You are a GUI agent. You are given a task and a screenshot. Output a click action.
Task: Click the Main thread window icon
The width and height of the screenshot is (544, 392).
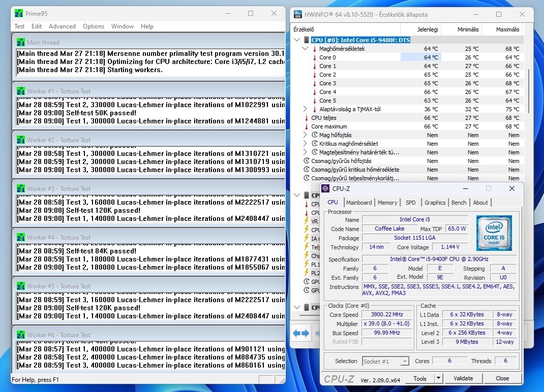tap(20, 42)
